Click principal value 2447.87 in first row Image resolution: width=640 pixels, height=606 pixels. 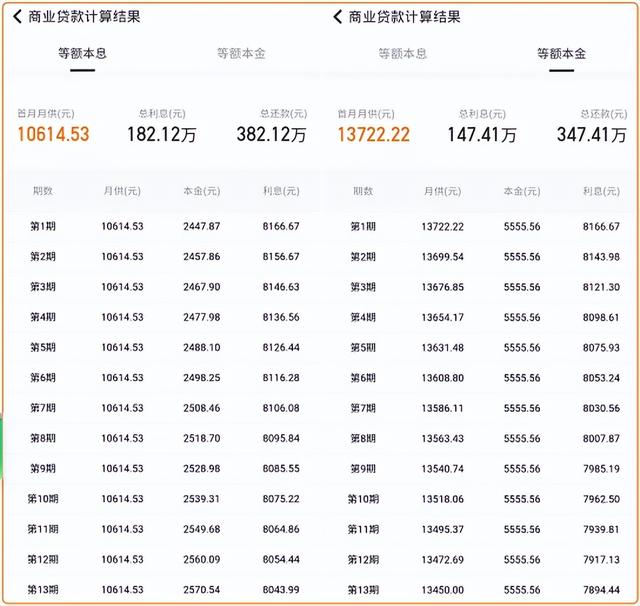point(201,227)
